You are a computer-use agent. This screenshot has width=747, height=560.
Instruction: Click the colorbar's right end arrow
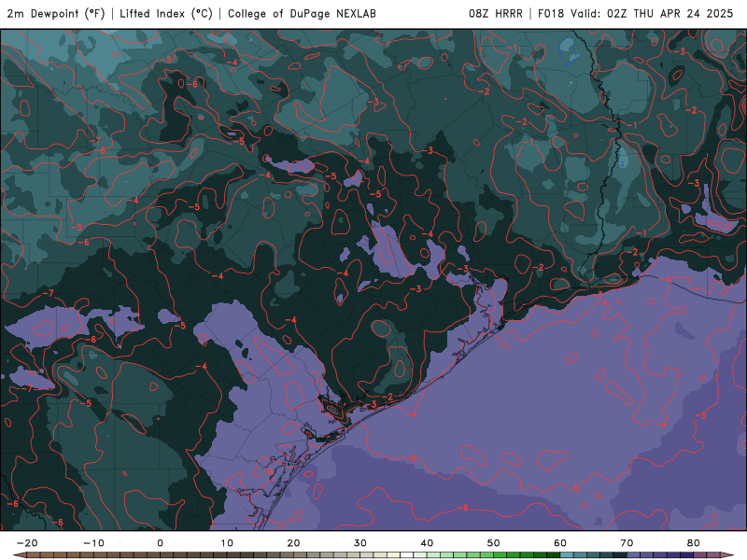[x=727, y=555]
